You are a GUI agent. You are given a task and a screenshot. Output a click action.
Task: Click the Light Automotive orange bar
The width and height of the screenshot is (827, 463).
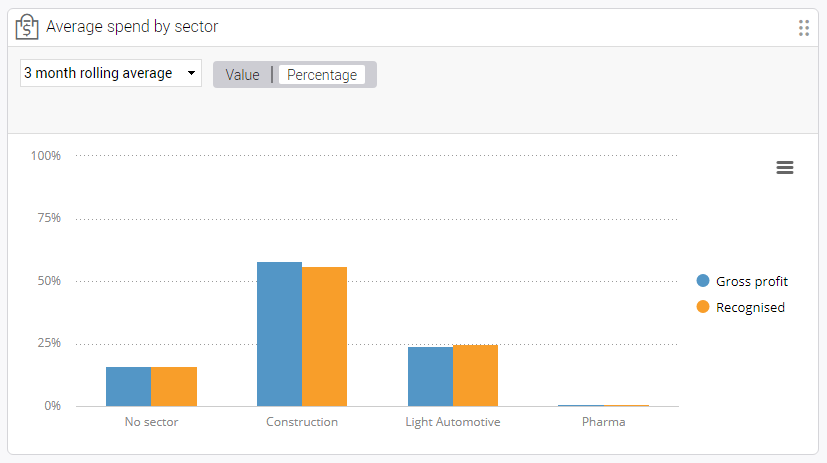click(475, 375)
